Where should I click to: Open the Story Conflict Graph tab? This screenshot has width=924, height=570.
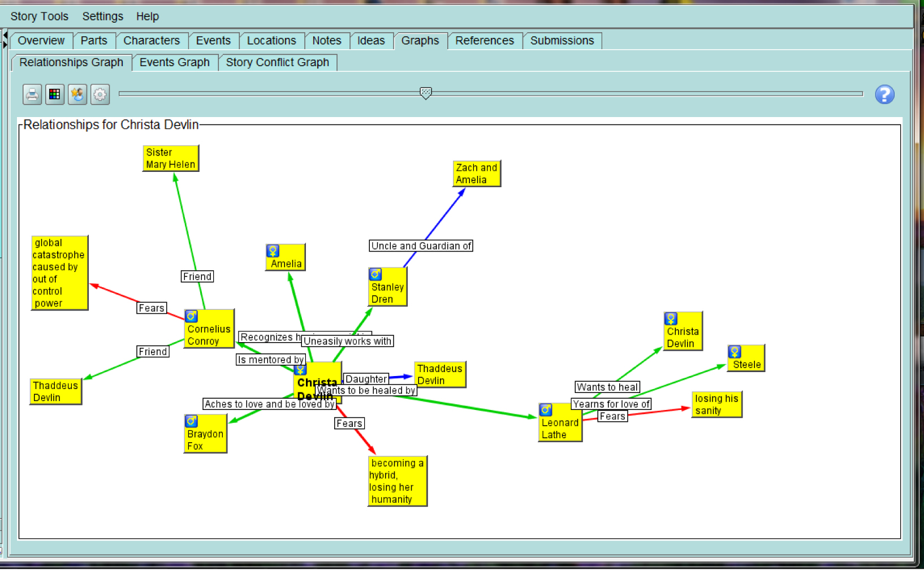[277, 62]
